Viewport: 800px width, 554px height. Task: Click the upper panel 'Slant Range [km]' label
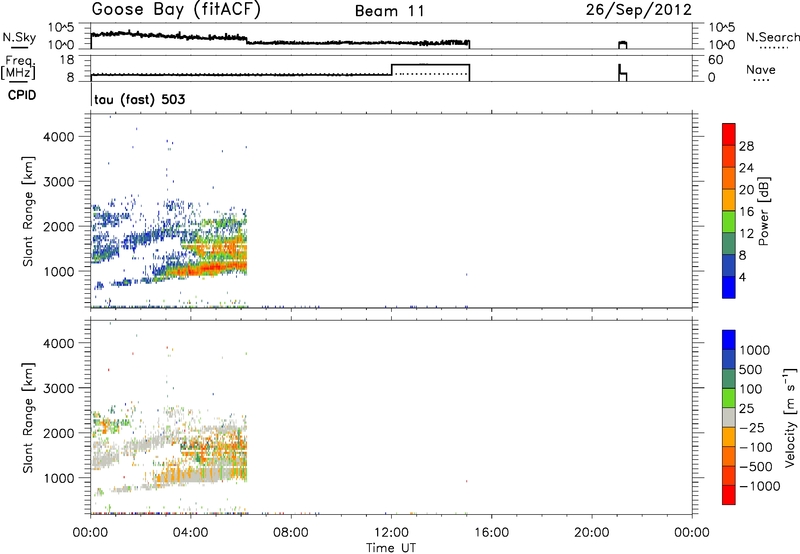pyautogui.click(x=28, y=211)
